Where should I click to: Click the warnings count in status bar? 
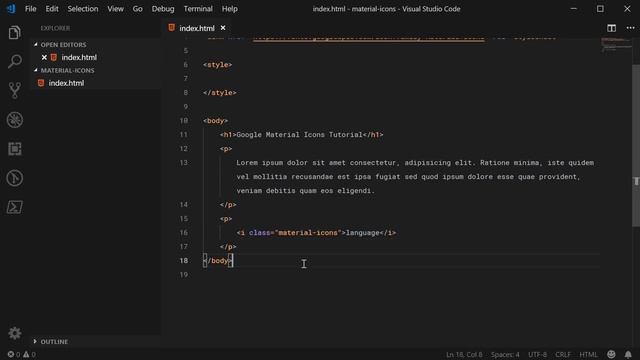(x=29, y=354)
